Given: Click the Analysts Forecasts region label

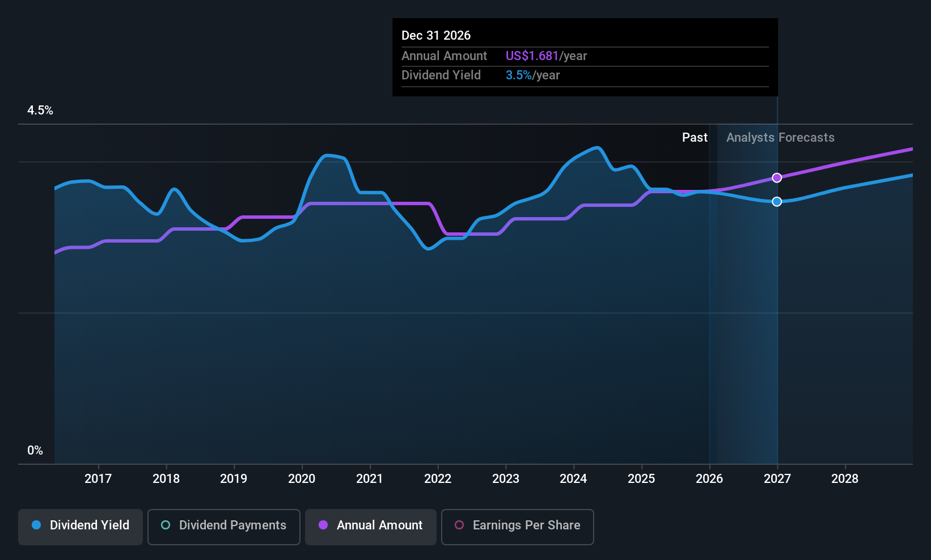Looking at the screenshot, I should pyautogui.click(x=780, y=138).
